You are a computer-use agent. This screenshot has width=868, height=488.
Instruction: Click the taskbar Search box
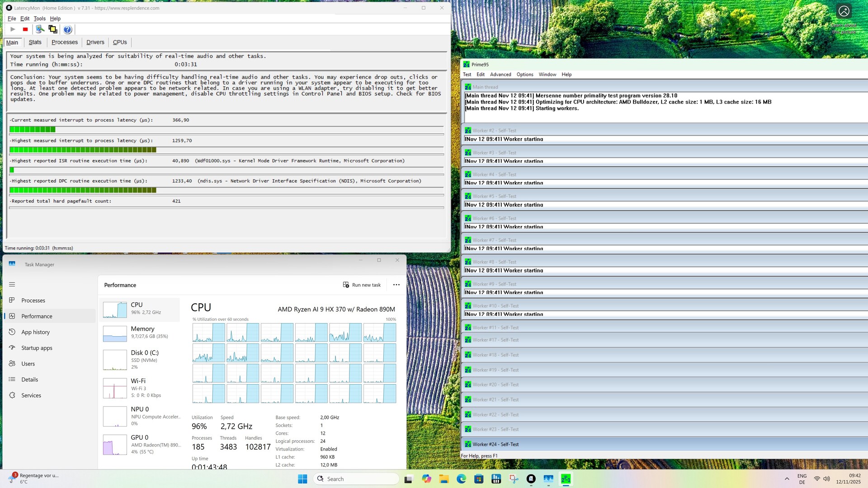click(356, 479)
